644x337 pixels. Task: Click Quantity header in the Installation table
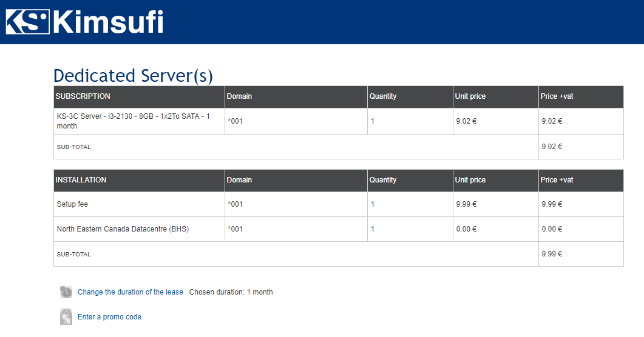pos(383,180)
